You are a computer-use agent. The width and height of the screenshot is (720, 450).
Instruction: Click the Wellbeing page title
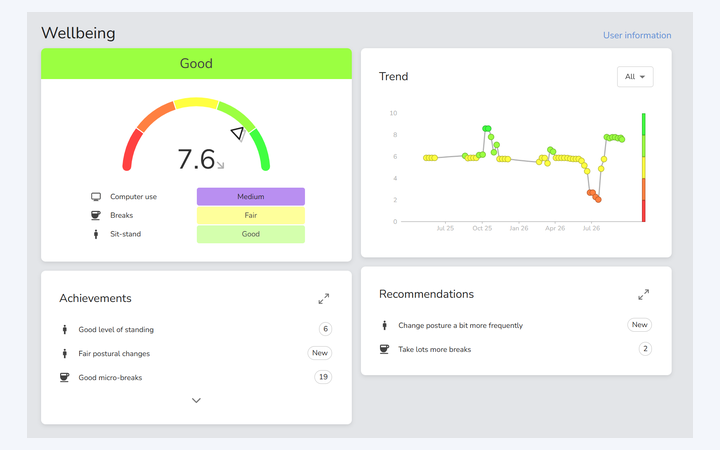coord(79,33)
